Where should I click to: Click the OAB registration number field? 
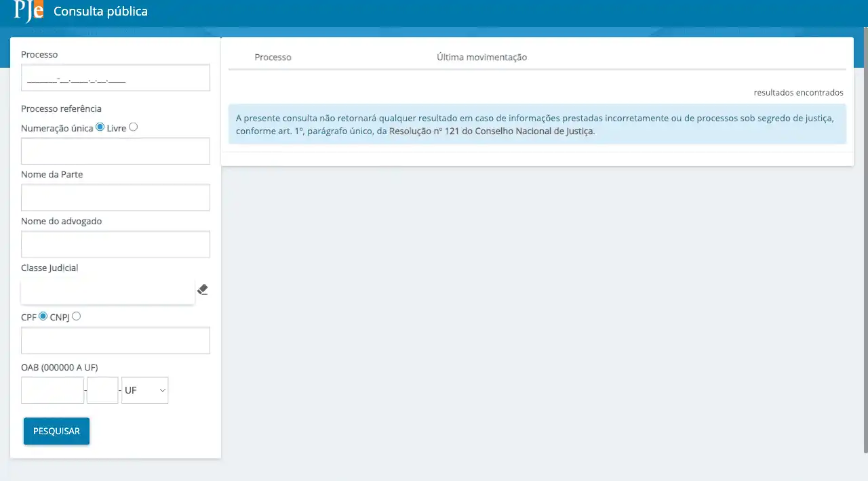click(52, 390)
